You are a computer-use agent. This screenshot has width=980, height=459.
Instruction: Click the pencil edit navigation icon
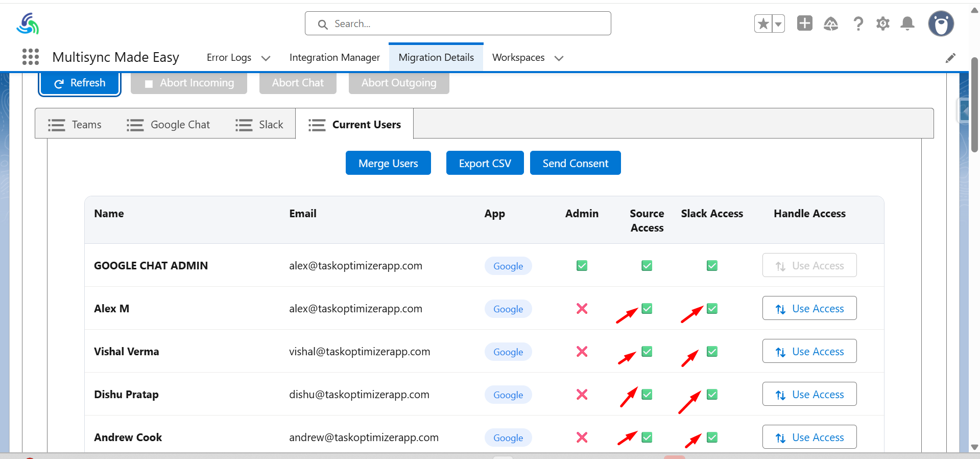click(x=950, y=58)
